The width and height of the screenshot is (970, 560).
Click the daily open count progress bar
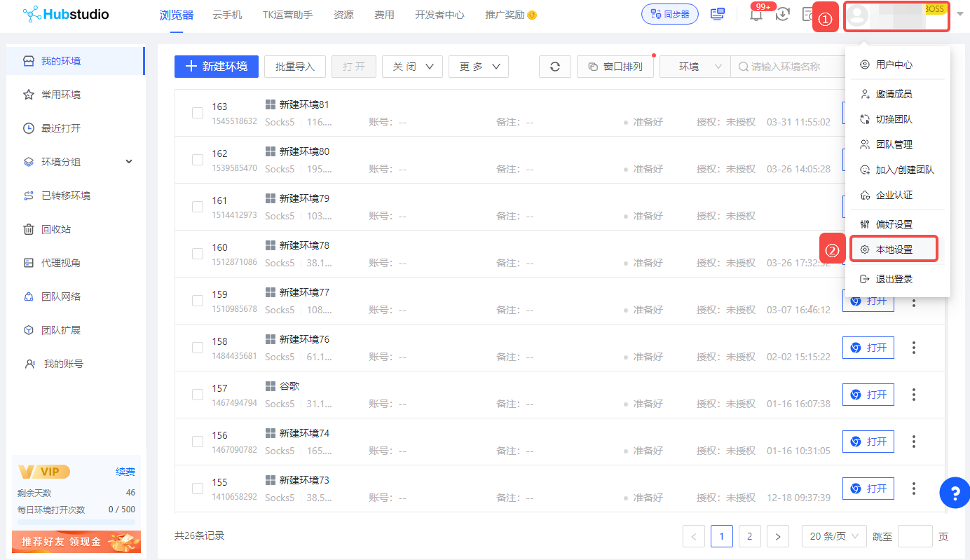tap(76, 521)
